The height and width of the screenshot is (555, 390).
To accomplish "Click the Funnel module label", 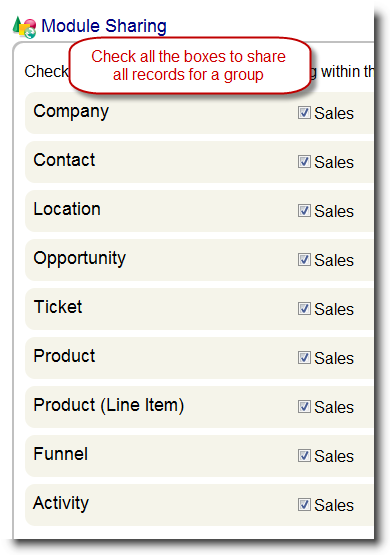I will (x=61, y=454).
